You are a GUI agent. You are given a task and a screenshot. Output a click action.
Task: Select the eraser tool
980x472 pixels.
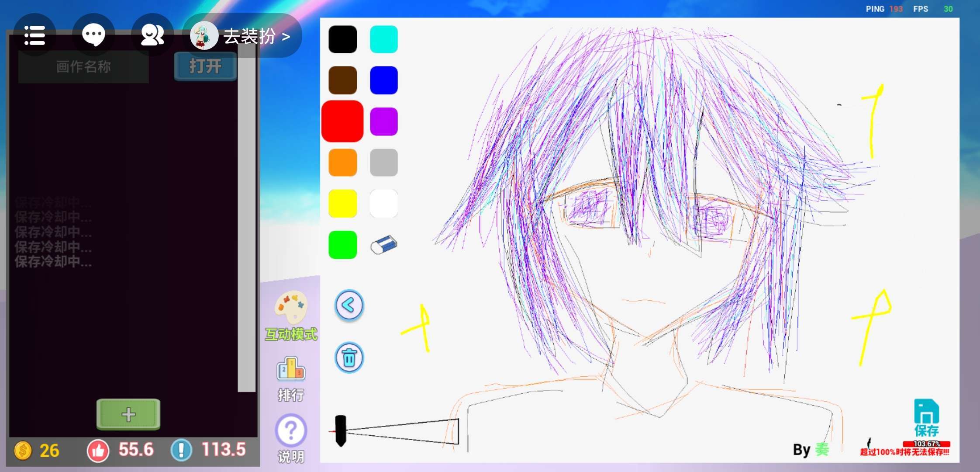383,245
